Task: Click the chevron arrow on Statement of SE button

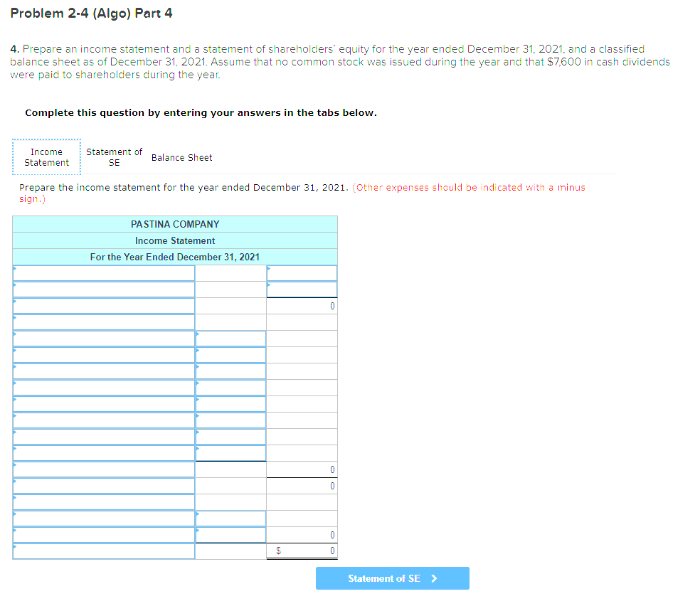Action: coord(435,578)
